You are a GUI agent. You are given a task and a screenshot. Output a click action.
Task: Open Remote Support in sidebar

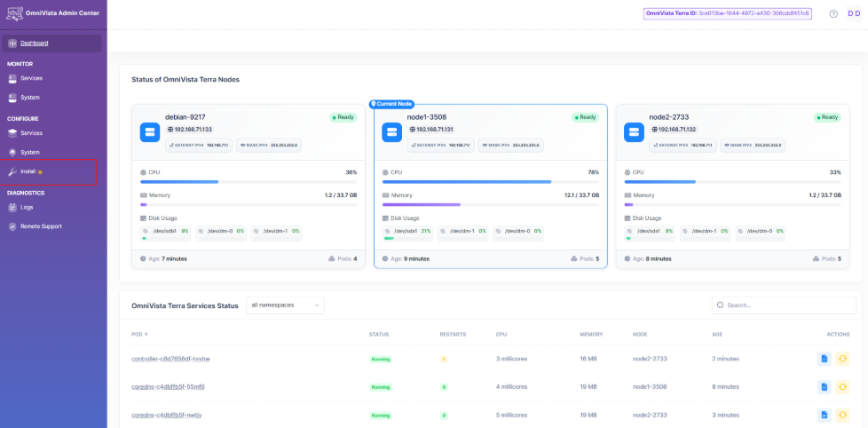pos(41,226)
